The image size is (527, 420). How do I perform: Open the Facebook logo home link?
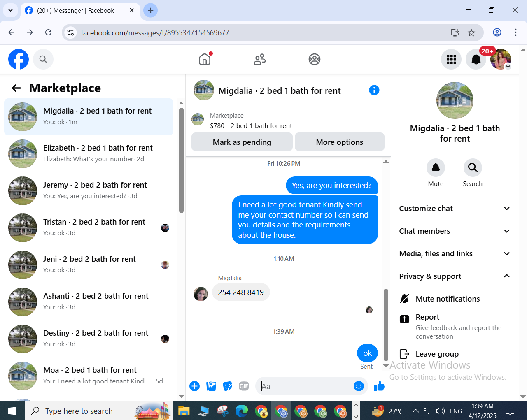tap(19, 59)
